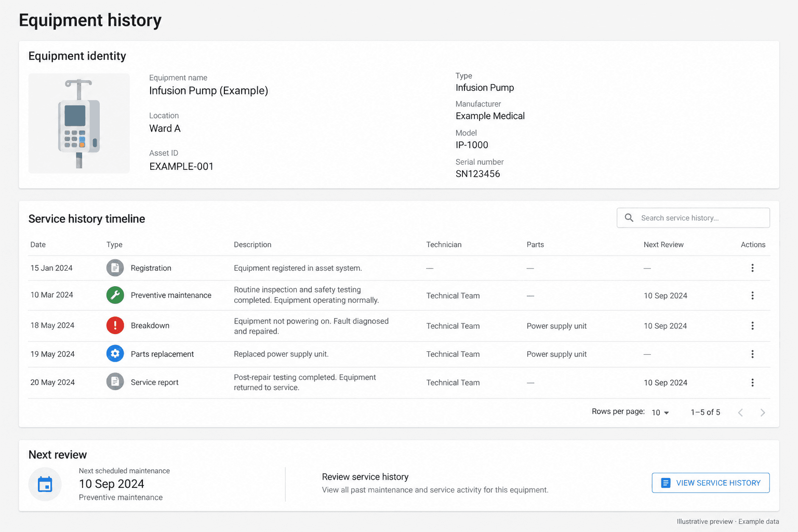Focus the Search service history field
Image resolution: width=798 pixels, height=532 pixels.
point(693,218)
